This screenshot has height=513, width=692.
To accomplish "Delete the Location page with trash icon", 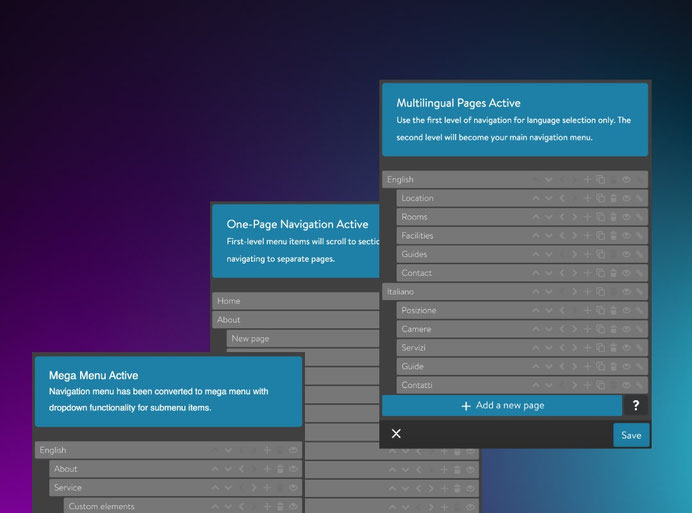I will 613,199.
